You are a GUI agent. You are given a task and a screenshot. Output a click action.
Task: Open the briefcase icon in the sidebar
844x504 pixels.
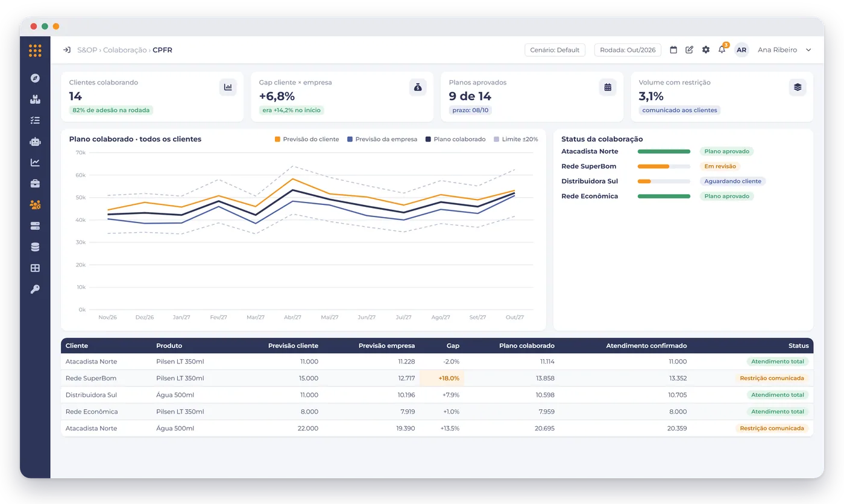[x=35, y=183]
